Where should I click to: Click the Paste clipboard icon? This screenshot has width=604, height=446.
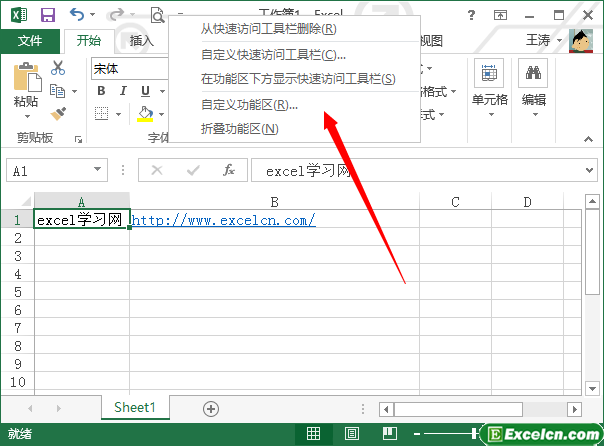coord(27,77)
